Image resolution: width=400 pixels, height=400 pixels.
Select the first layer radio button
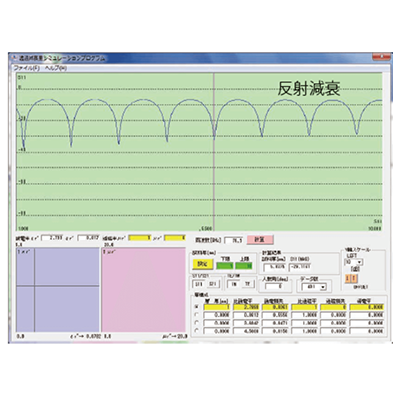coord(197,307)
